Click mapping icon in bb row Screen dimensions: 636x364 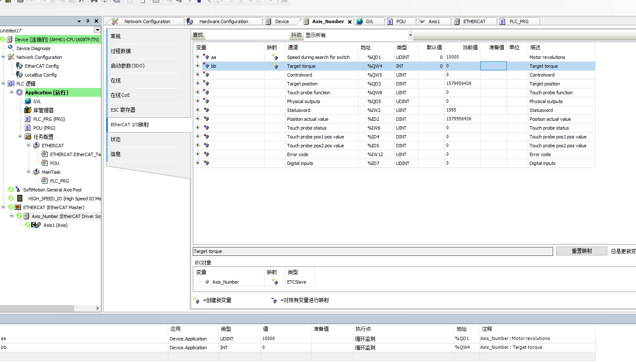point(275,66)
